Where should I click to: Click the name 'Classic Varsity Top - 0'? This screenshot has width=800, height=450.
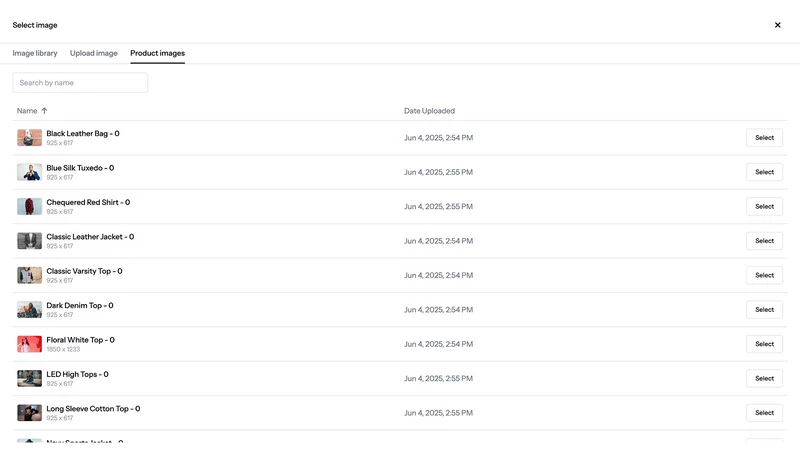(84, 271)
